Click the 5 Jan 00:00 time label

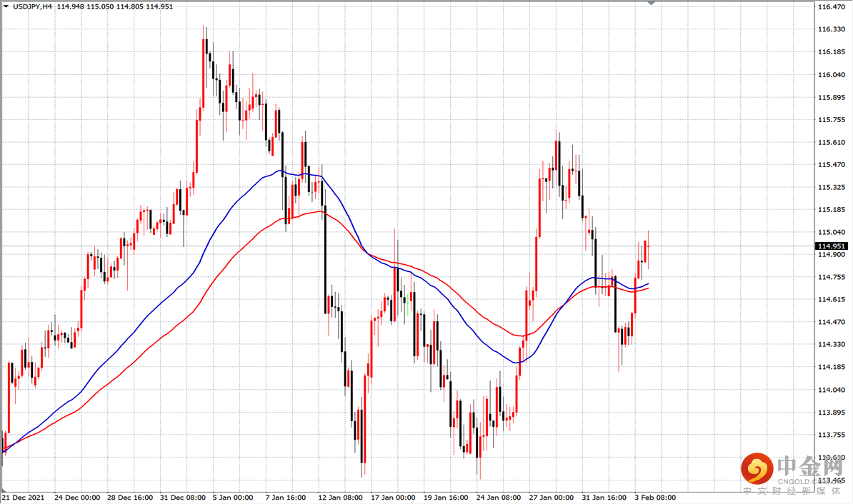click(233, 498)
